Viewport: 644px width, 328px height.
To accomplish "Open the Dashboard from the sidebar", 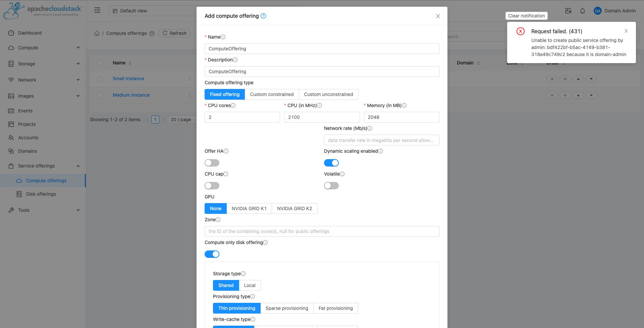I will [x=30, y=33].
